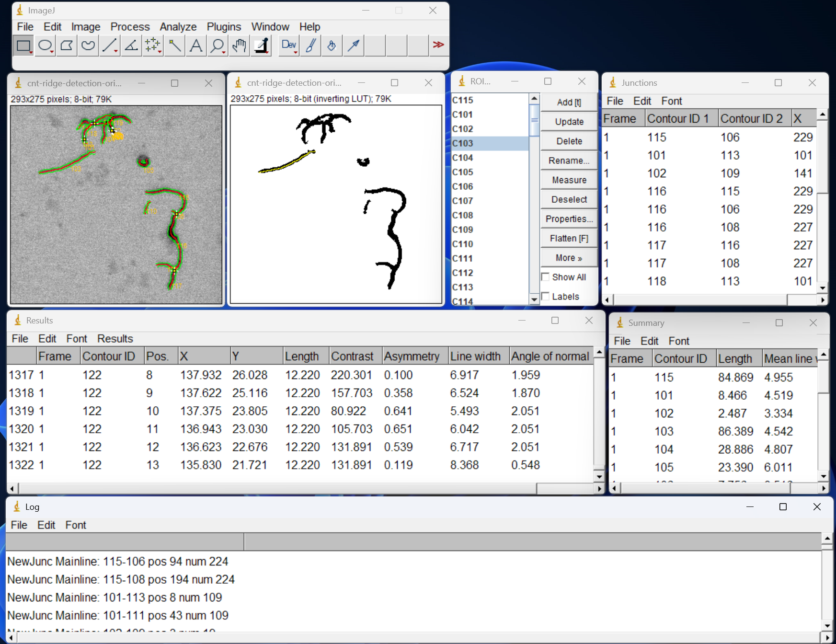Open the Results menu in Results window
This screenshot has height=644, width=836.
115,339
